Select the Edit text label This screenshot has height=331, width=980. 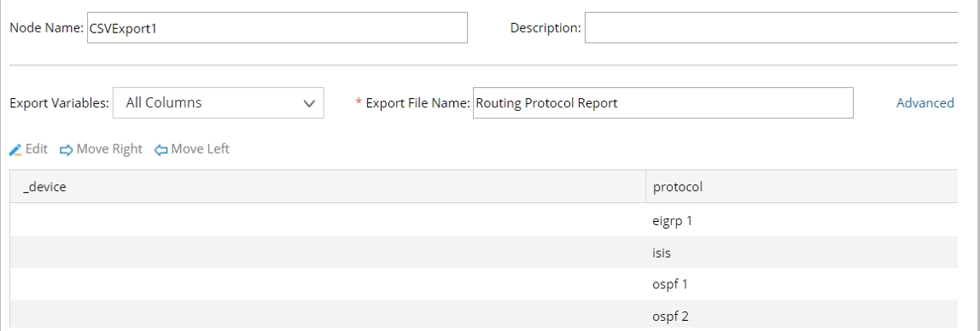pos(36,149)
